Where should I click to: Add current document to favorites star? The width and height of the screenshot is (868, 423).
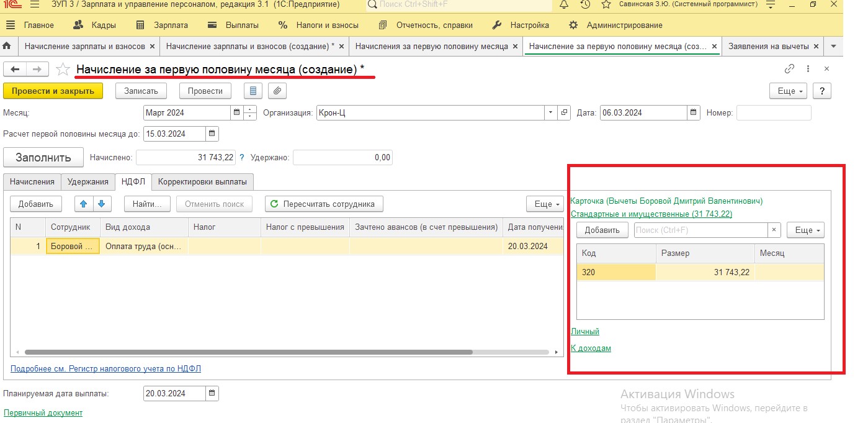click(63, 69)
